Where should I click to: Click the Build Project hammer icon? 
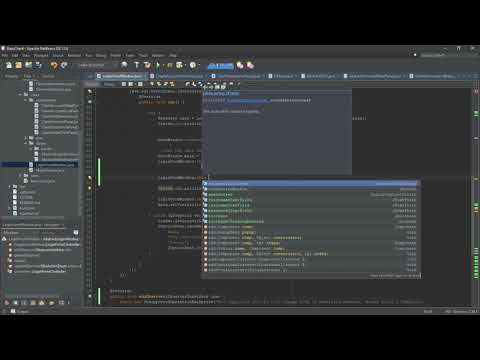pyautogui.click(x=137, y=65)
